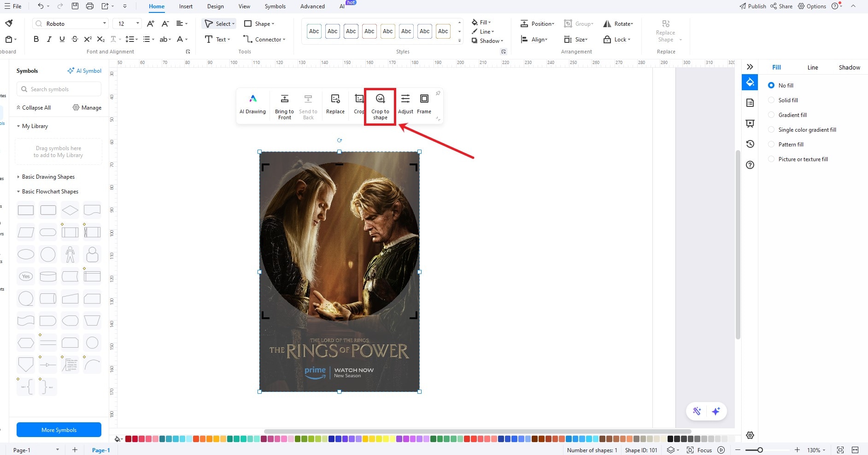
Task: Switch to the Insert ribbon tab
Action: (x=186, y=6)
